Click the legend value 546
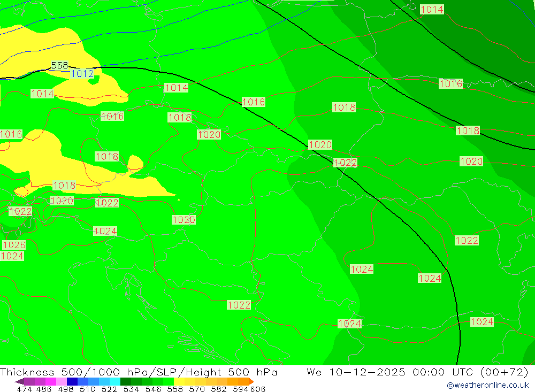Image resolution: width=535 pixels, height=392 pixels. pos(153,389)
